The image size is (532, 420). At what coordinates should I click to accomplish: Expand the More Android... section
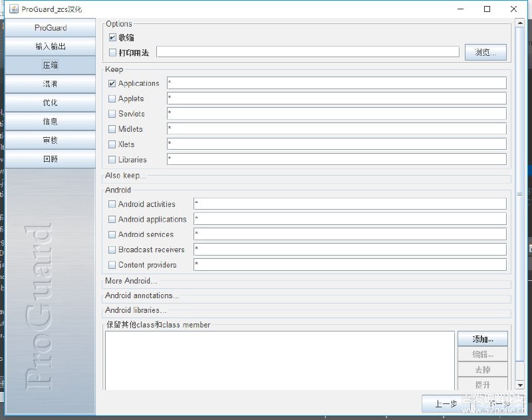(131, 281)
